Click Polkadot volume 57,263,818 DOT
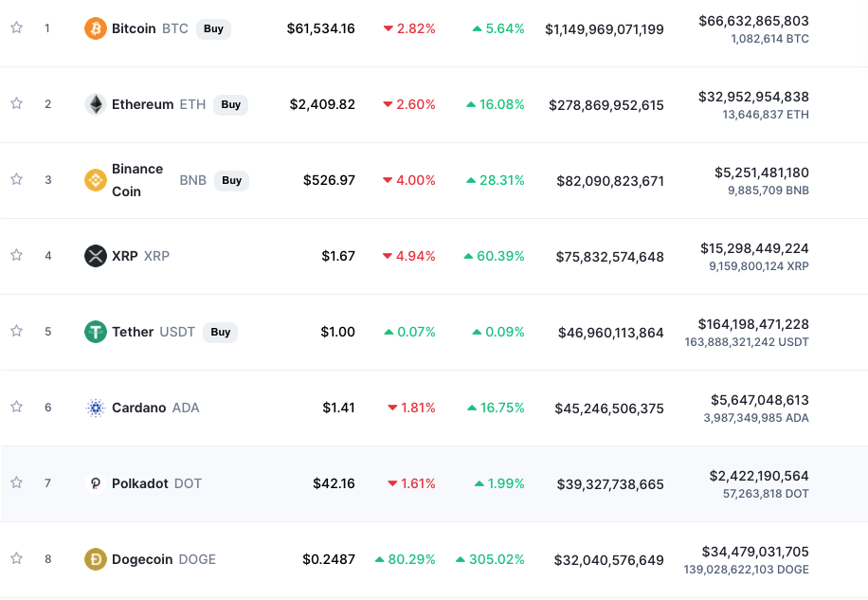The width and height of the screenshot is (868, 600). click(x=766, y=494)
